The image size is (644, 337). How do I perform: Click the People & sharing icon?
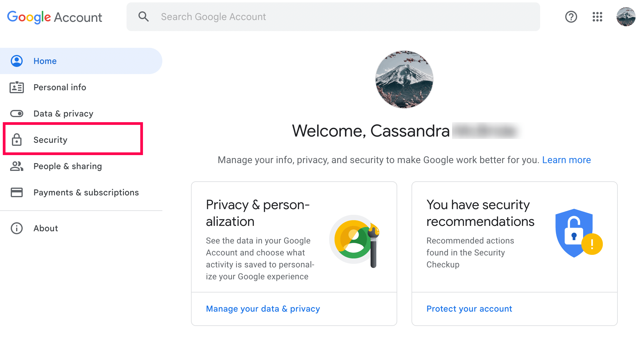pos(17,166)
